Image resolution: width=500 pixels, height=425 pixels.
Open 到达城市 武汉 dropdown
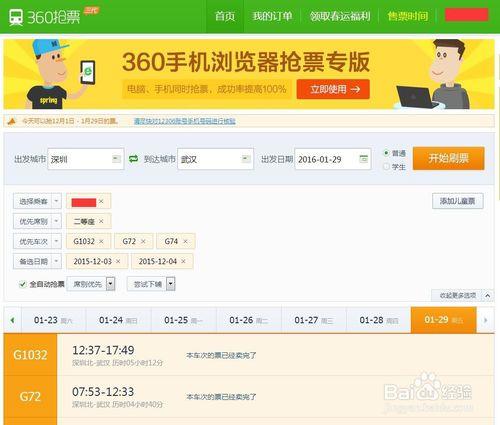(216, 159)
